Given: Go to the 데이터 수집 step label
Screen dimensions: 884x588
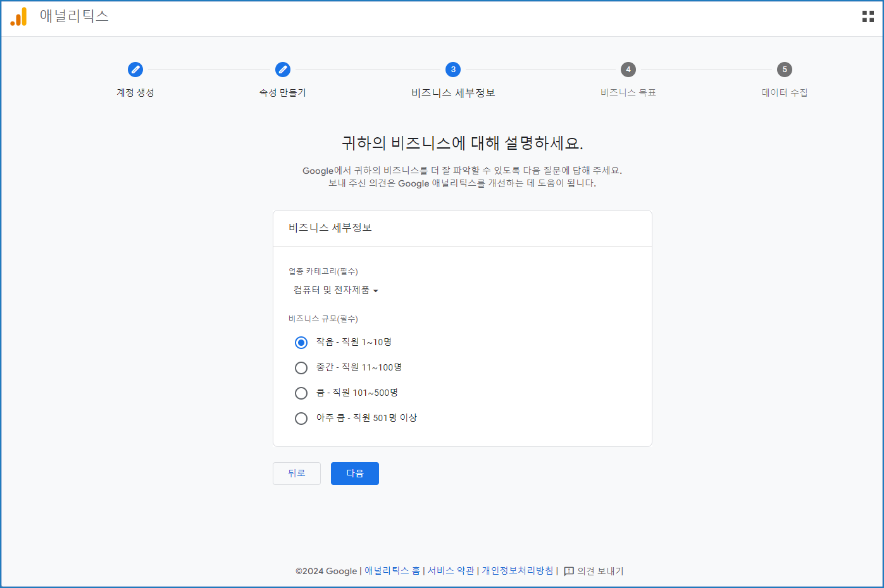Looking at the screenshot, I should tap(785, 93).
